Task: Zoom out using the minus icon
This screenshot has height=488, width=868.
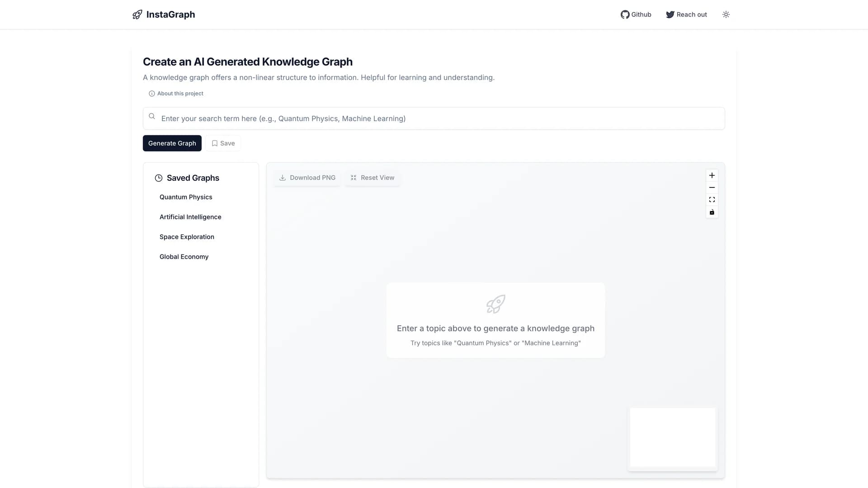Action: pyautogui.click(x=712, y=188)
